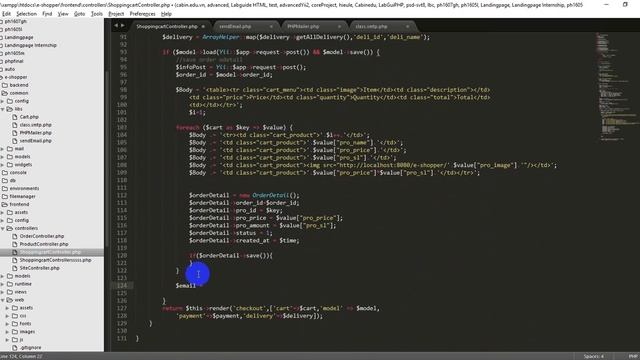Expand the views folder arrow
640x360 pixels.
(2, 292)
